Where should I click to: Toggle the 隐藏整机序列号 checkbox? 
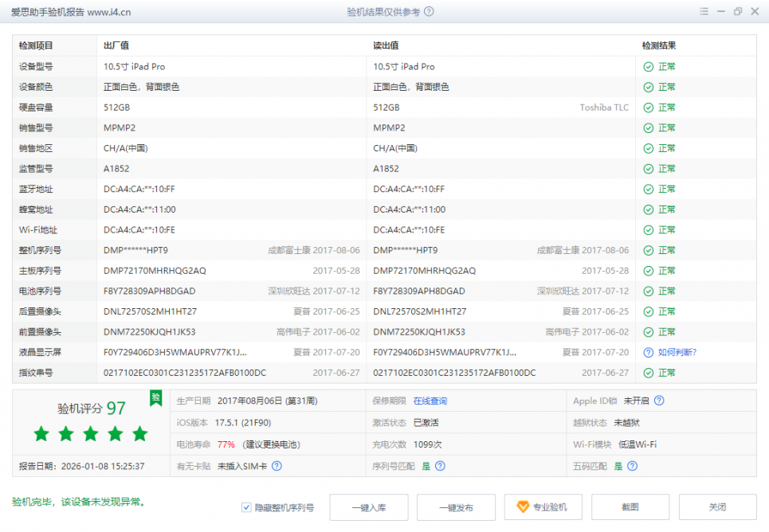pos(246,507)
